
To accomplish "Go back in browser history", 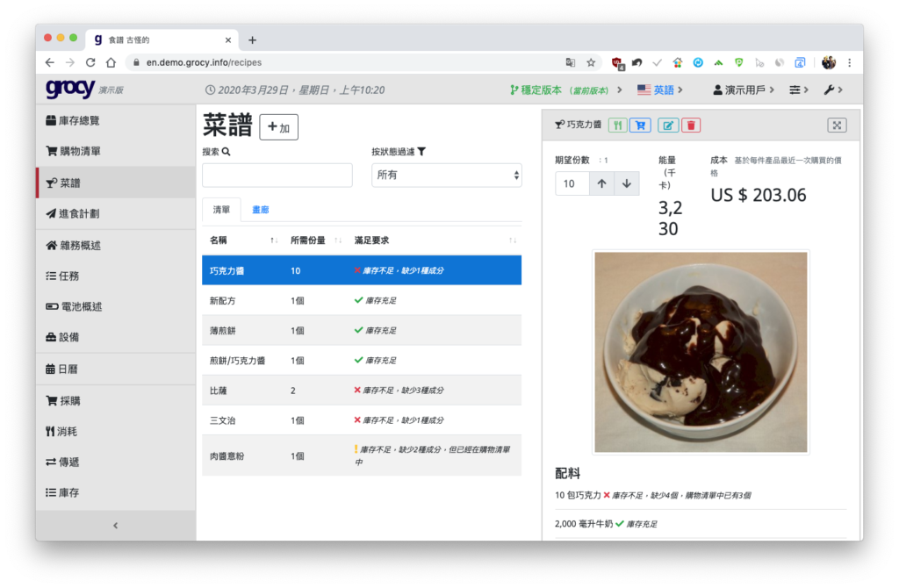I will click(50, 62).
